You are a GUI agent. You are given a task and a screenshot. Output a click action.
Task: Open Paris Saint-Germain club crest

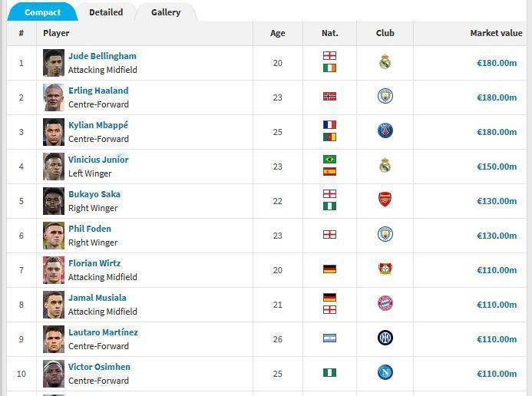pos(385,131)
